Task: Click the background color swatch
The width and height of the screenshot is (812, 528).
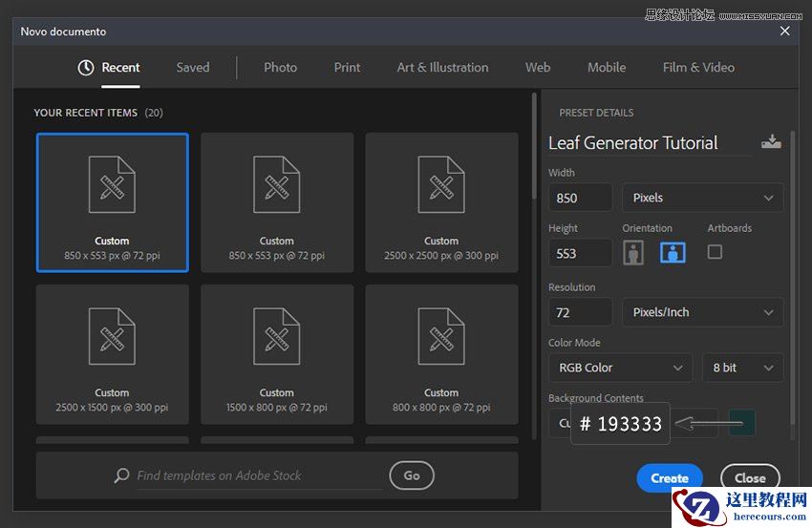Action: pyautogui.click(x=742, y=422)
